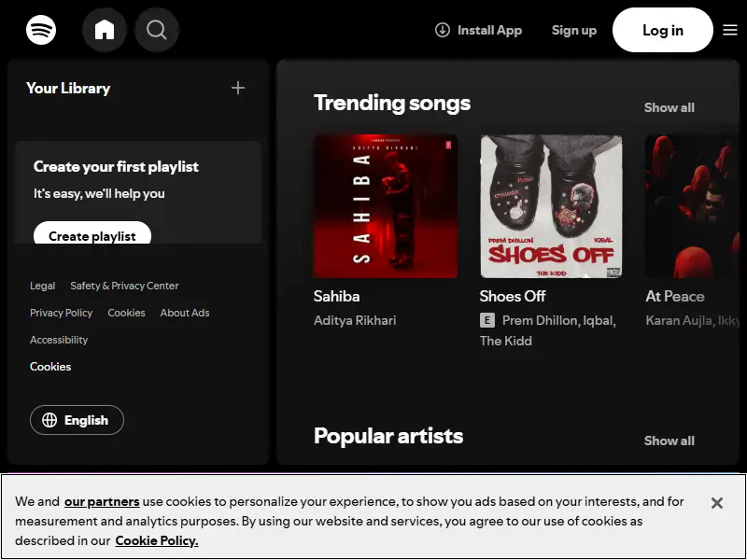Open Safety & Privacy Center link
The height and width of the screenshot is (560, 747).
pos(124,286)
